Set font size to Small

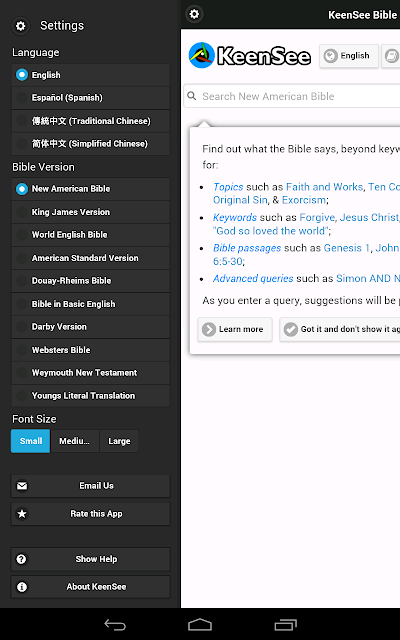[x=31, y=441]
